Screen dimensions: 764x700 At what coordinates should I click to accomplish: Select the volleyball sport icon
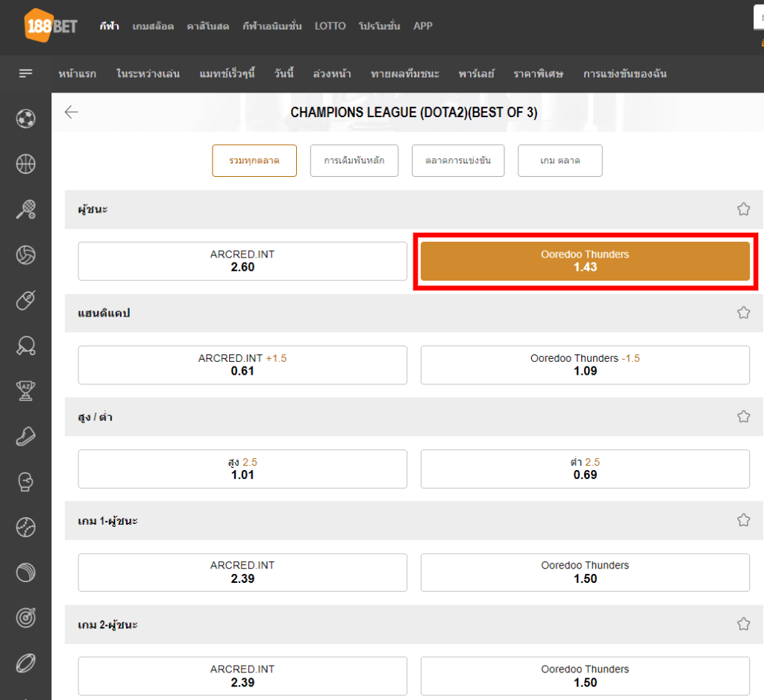(25, 254)
